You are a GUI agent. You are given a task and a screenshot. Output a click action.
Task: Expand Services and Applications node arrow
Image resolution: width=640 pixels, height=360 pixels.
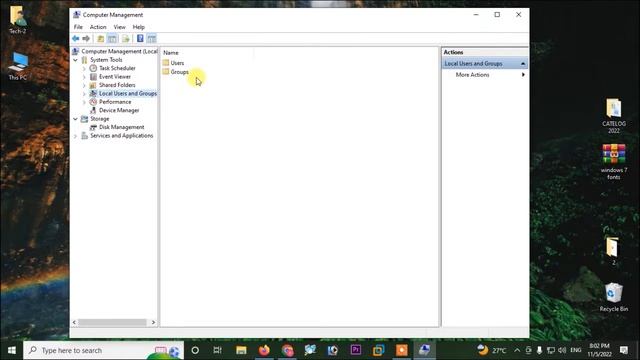point(76,136)
